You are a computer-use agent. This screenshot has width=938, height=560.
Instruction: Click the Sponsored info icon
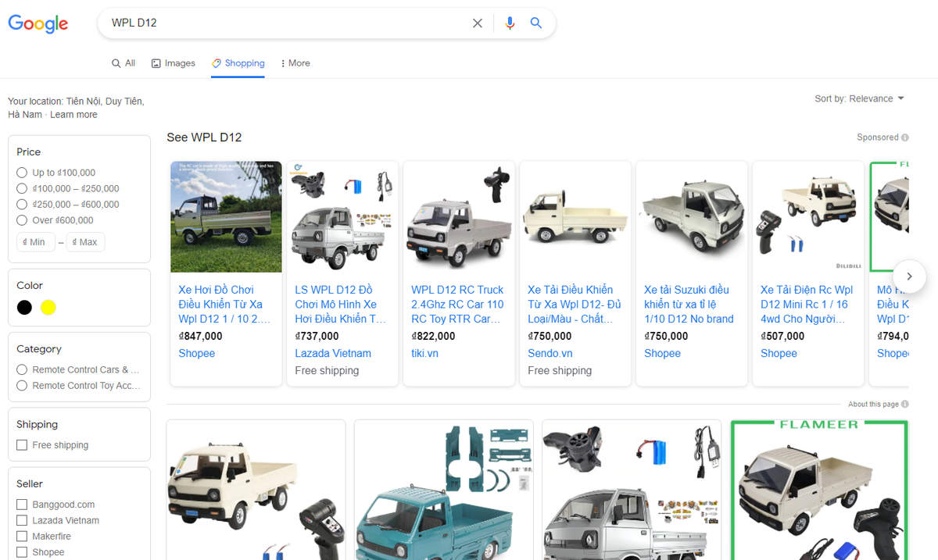click(905, 137)
